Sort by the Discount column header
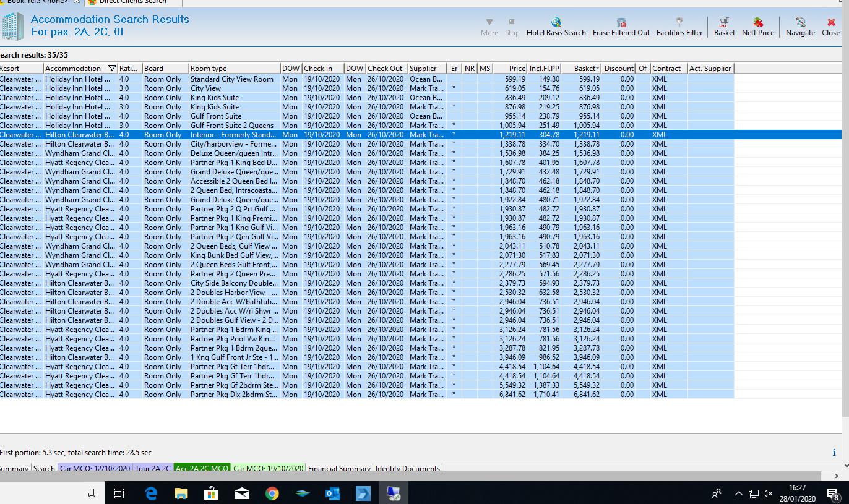 click(x=619, y=69)
